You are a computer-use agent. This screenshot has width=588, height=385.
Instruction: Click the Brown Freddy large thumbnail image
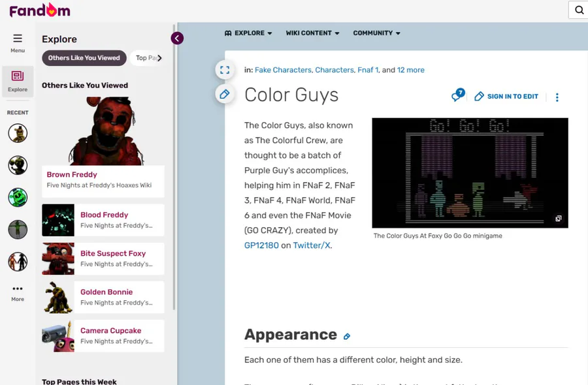click(x=103, y=131)
